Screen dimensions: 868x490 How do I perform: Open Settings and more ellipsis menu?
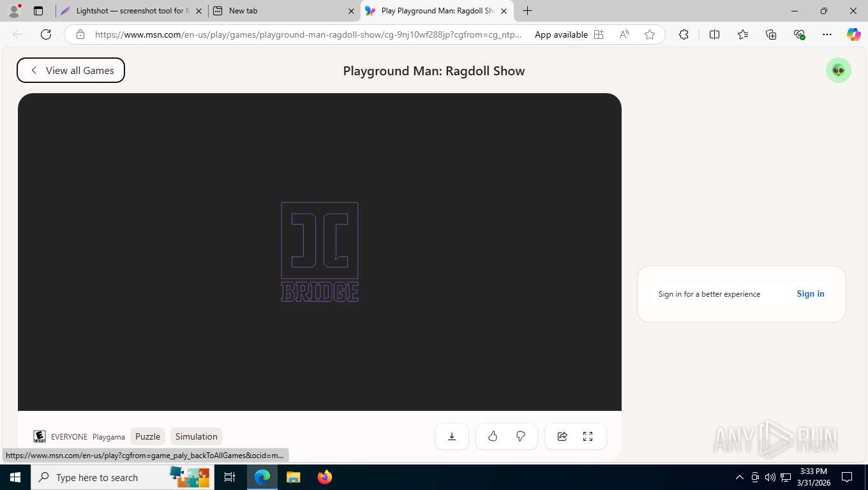pyautogui.click(x=827, y=34)
